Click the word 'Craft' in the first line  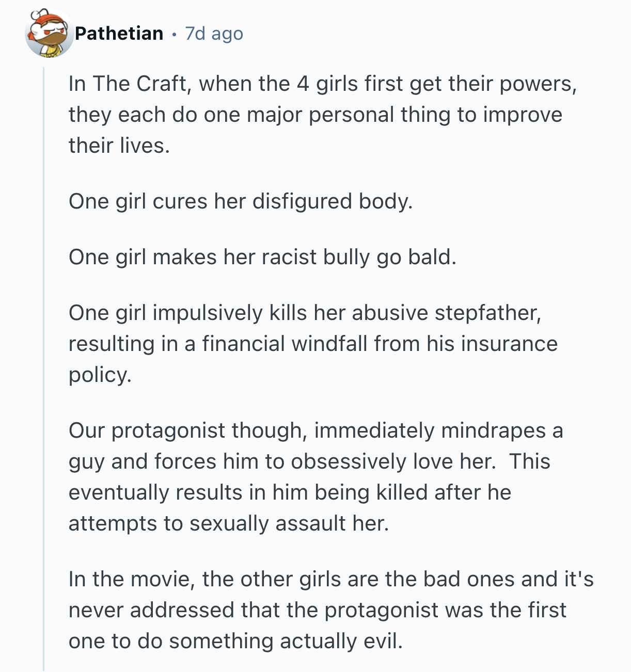(x=162, y=84)
